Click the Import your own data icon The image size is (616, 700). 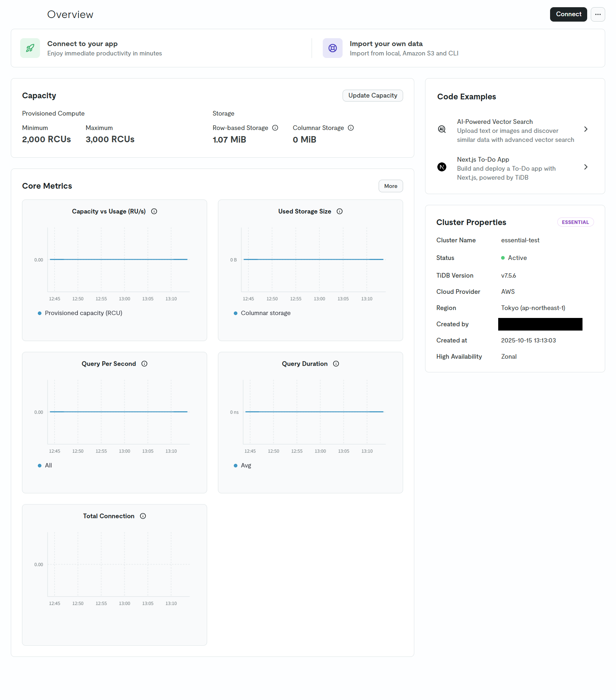[332, 48]
